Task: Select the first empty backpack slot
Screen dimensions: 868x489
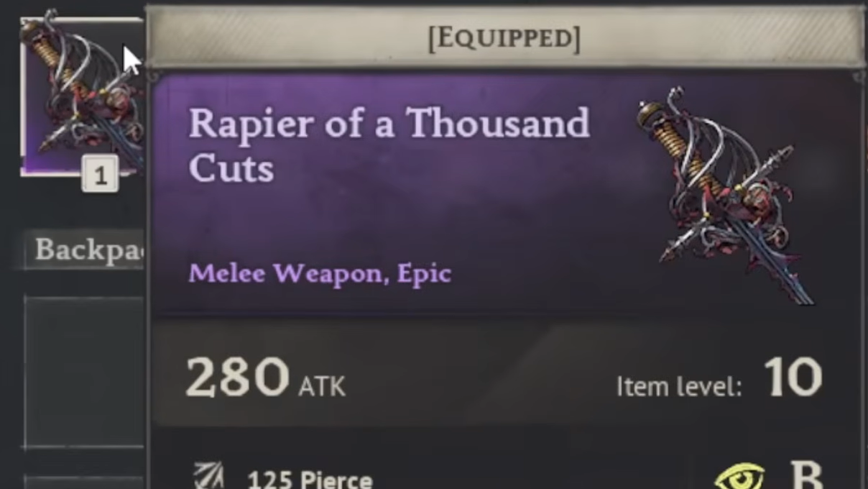Action: coord(85,373)
